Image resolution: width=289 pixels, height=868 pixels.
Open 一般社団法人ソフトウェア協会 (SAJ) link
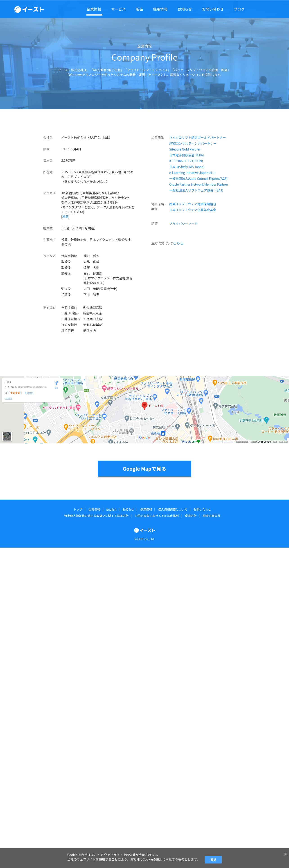196,190
